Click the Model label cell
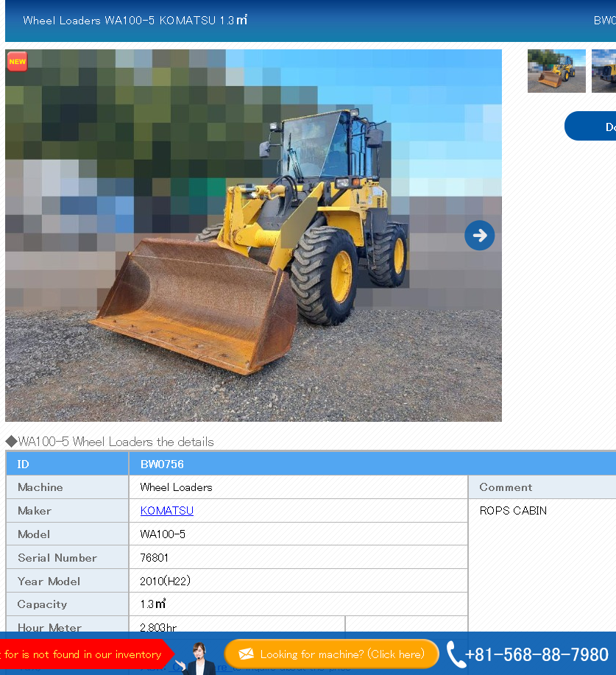Viewport: 616px width, 675px height. (x=68, y=534)
